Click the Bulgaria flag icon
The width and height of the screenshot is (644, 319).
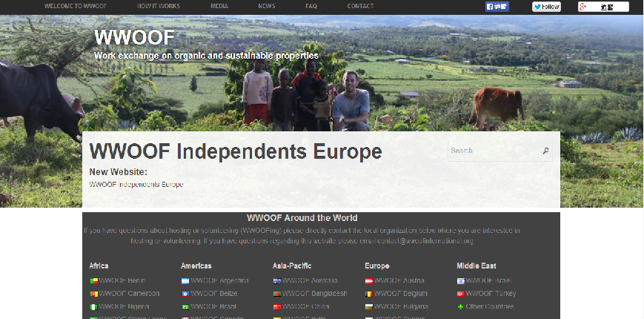click(369, 307)
